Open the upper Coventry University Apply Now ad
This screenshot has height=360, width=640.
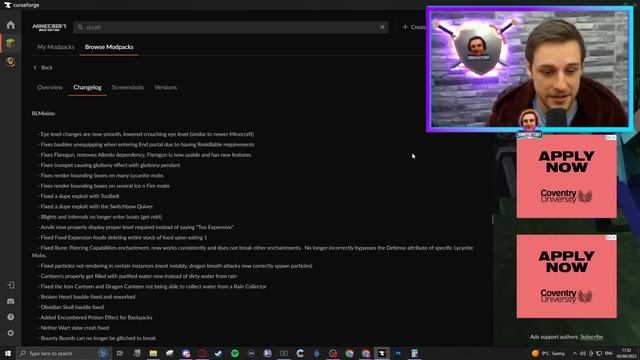tap(567, 176)
